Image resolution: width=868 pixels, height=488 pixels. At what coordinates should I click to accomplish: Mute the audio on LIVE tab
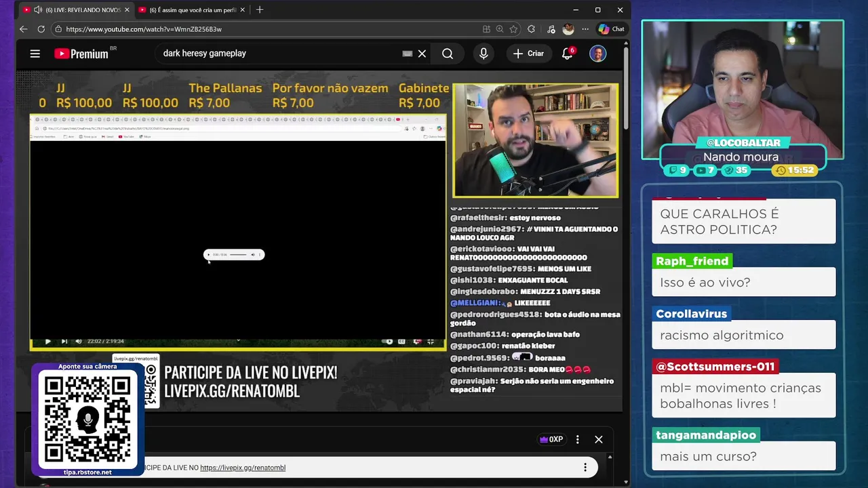coord(37,10)
